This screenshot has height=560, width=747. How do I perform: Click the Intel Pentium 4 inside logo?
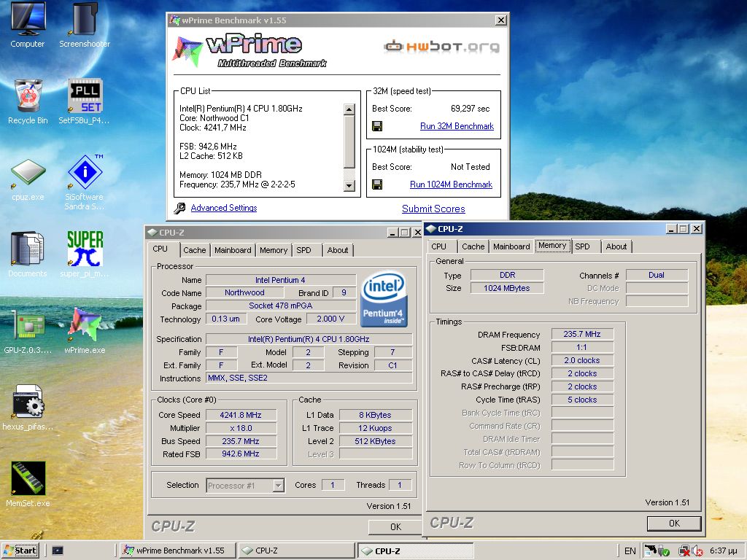point(384,299)
